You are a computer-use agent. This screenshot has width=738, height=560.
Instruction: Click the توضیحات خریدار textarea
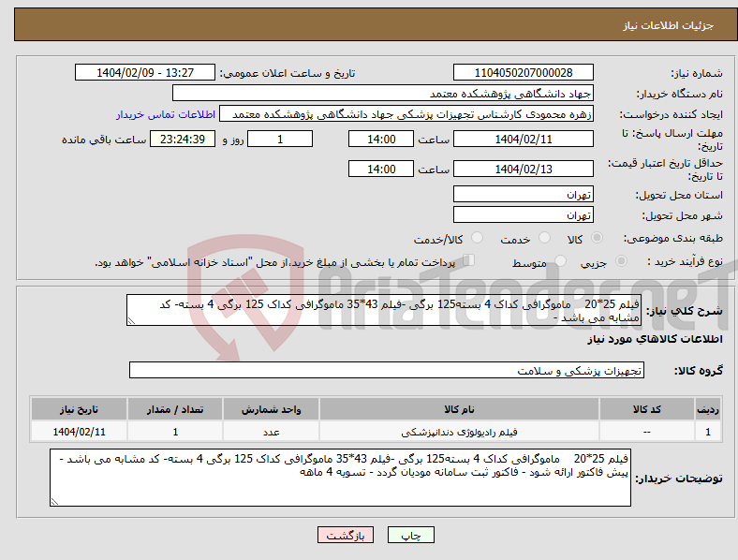click(340, 478)
